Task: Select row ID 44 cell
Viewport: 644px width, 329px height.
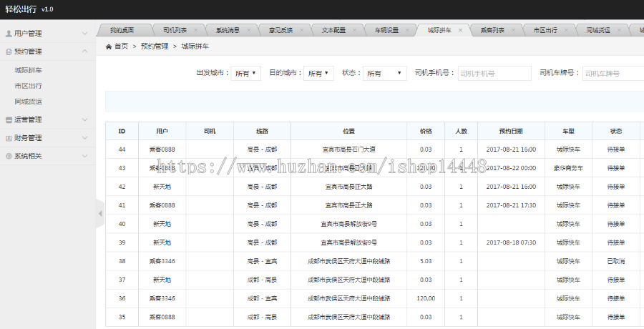Action: point(122,149)
